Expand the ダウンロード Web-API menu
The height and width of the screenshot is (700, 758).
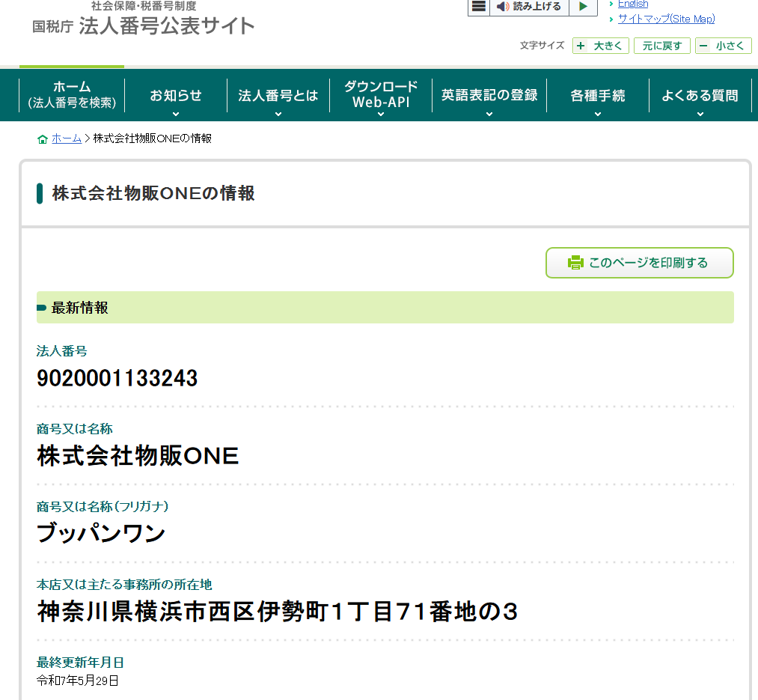381,95
